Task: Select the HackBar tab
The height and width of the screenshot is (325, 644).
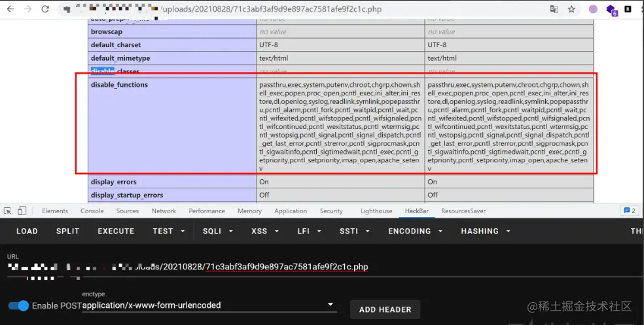Action: tap(416, 211)
